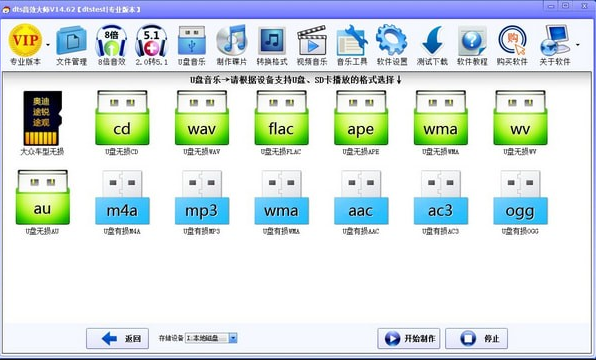This screenshot has width=596, height=360.
Task: Choose the green wav USB format
Action: pos(202,118)
